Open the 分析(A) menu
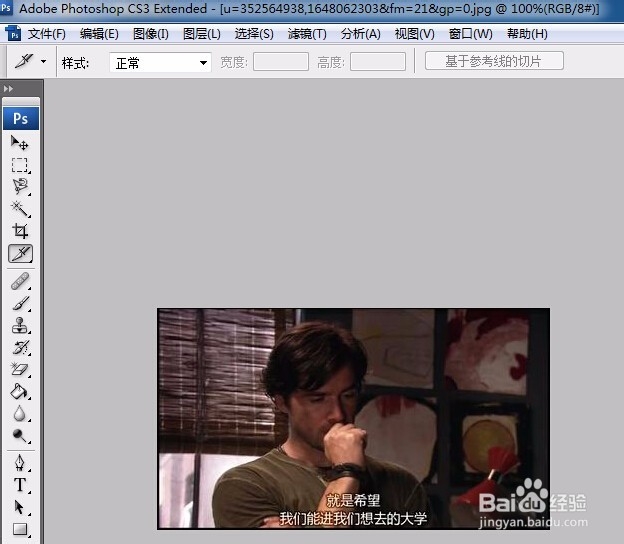This screenshot has height=544, width=624. pyautogui.click(x=361, y=34)
